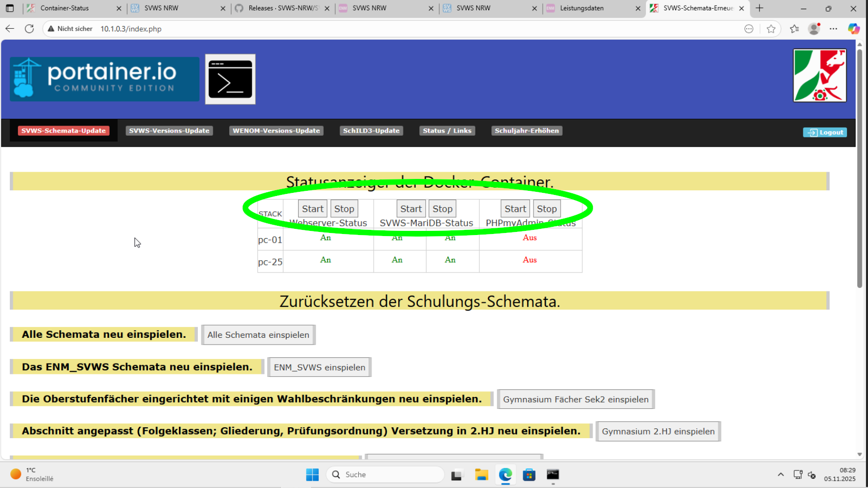Viewport: 868px width, 488px height.
Task: Start the PHPmyAdmin container
Action: point(515,209)
